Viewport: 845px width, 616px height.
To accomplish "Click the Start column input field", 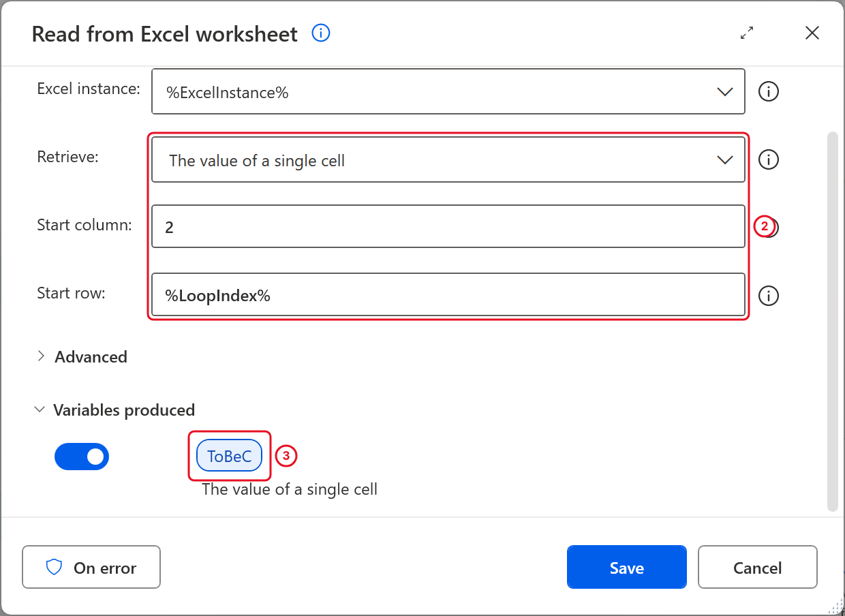I will (x=448, y=226).
